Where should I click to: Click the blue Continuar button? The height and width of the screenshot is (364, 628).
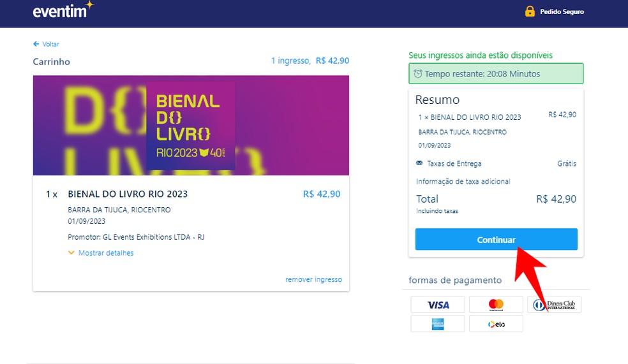coord(497,239)
